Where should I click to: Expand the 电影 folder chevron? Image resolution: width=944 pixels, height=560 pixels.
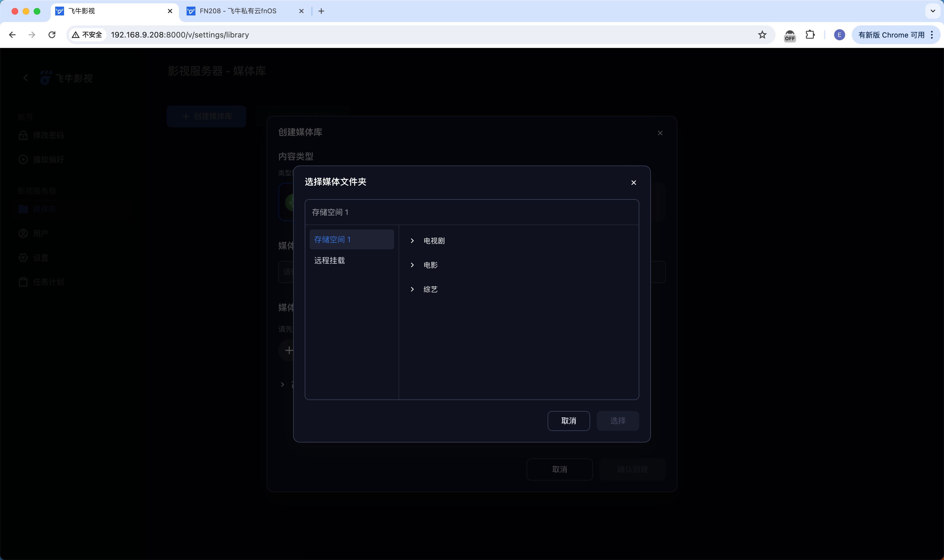pos(412,265)
